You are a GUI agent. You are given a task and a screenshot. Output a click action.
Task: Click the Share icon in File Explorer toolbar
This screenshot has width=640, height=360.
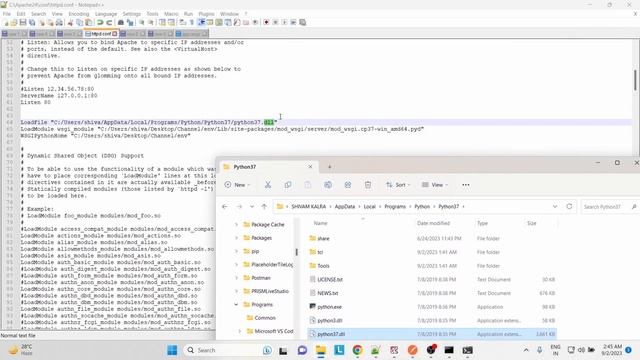tap(348, 185)
